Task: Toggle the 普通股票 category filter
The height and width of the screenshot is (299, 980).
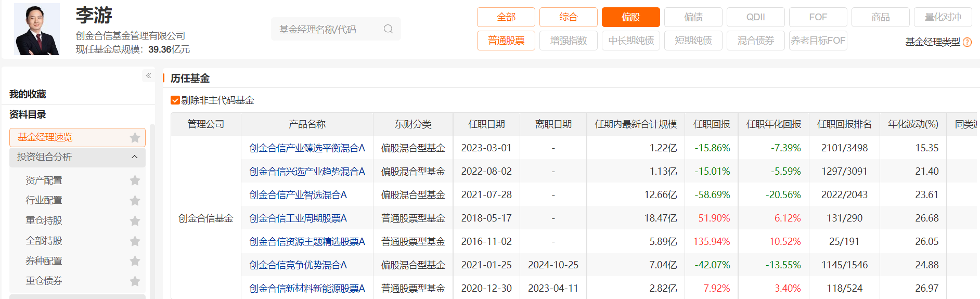Action: (506, 41)
